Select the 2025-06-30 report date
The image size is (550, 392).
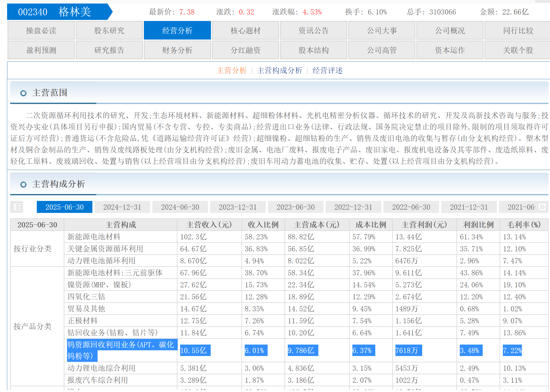click(x=65, y=207)
